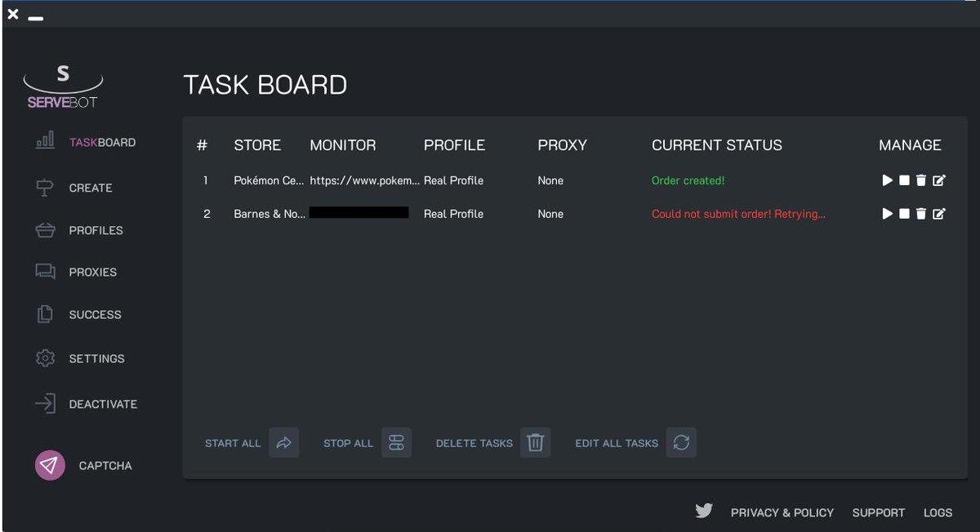
Task: Open SETTINGS from the sidebar
Action: tap(96, 358)
